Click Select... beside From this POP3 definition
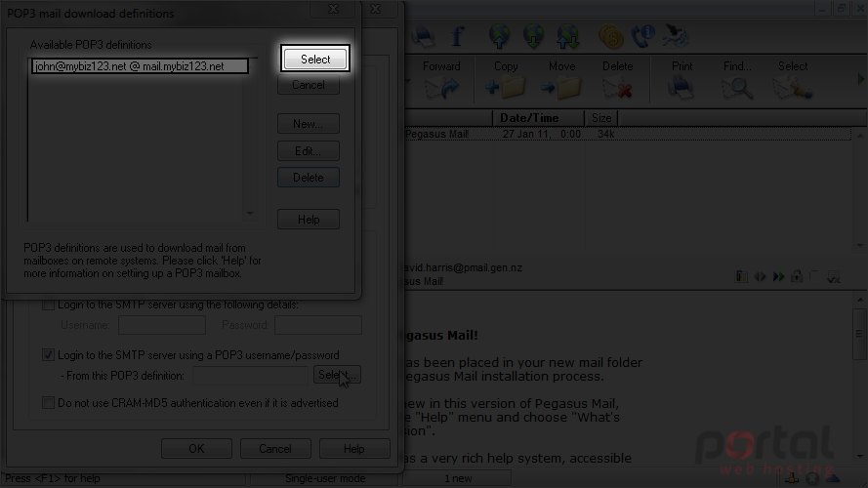 (337, 375)
